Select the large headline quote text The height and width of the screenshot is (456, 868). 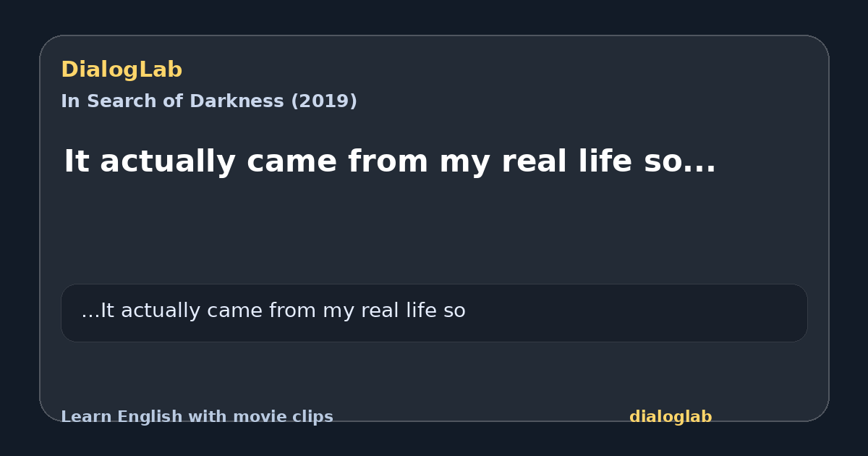390,162
